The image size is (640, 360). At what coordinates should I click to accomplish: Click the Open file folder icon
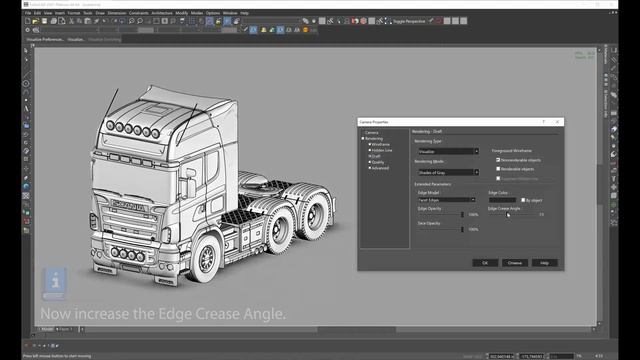click(36, 21)
